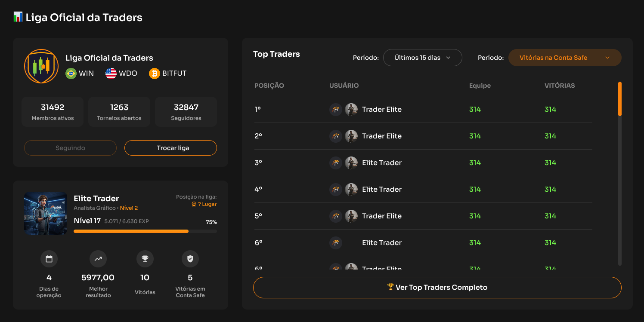The width and height of the screenshot is (644, 322).
Task: Click the Bitcoin icon next to BITFUT
Action: (x=155, y=74)
